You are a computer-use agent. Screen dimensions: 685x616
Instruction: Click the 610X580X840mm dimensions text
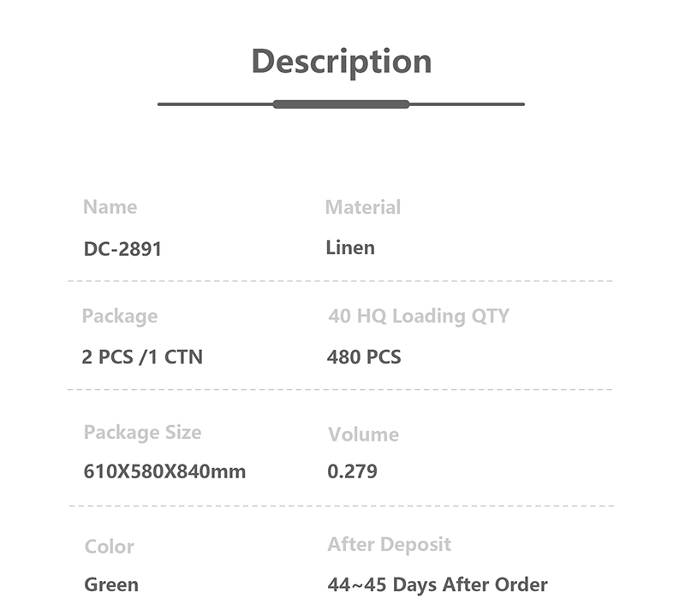pyautogui.click(x=164, y=471)
